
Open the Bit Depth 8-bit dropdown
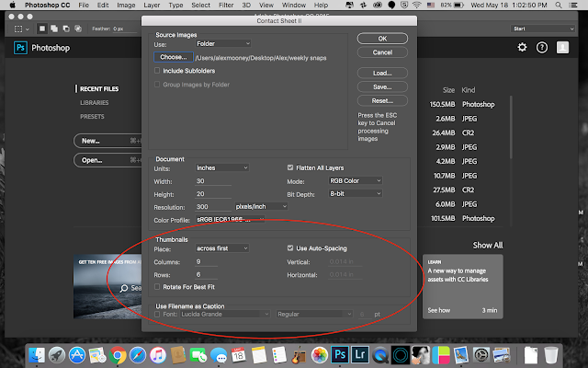tap(356, 193)
